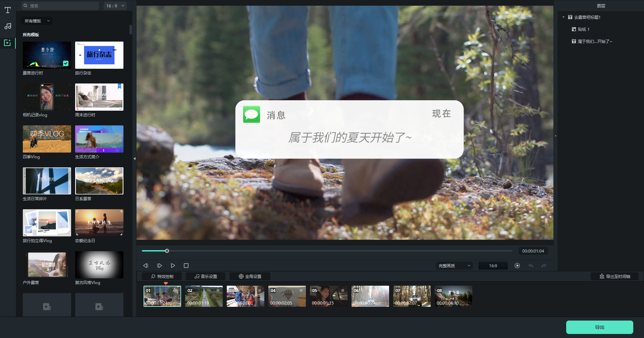Open the text templates panel in sidebar
The image size is (644, 338).
(x=8, y=10)
